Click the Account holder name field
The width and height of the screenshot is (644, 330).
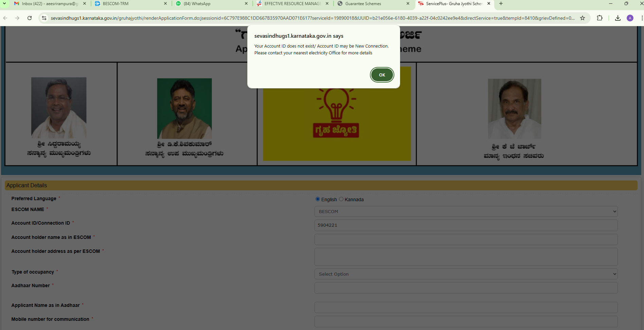466,239
